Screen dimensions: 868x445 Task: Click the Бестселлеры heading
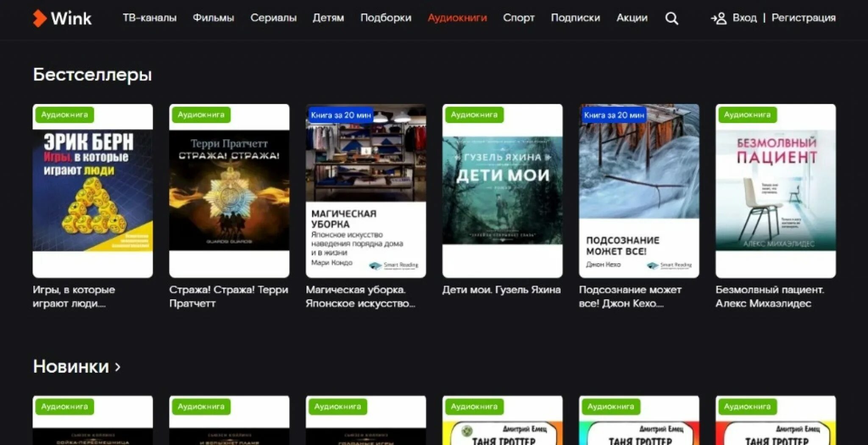[92, 75]
